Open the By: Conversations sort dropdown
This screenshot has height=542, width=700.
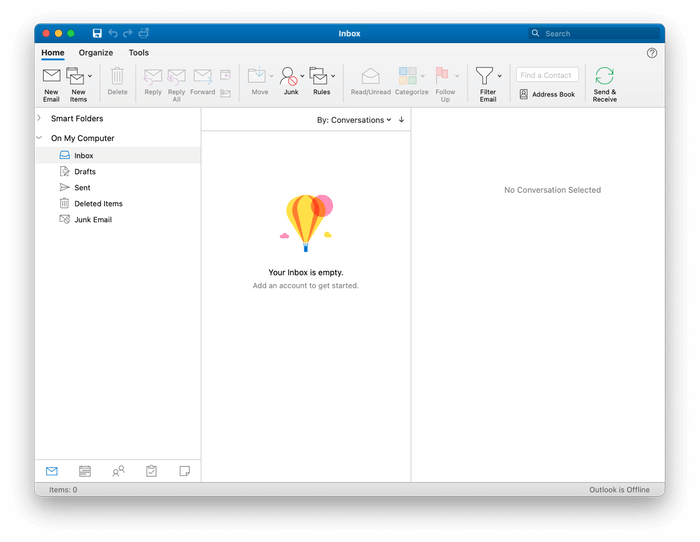click(x=354, y=120)
